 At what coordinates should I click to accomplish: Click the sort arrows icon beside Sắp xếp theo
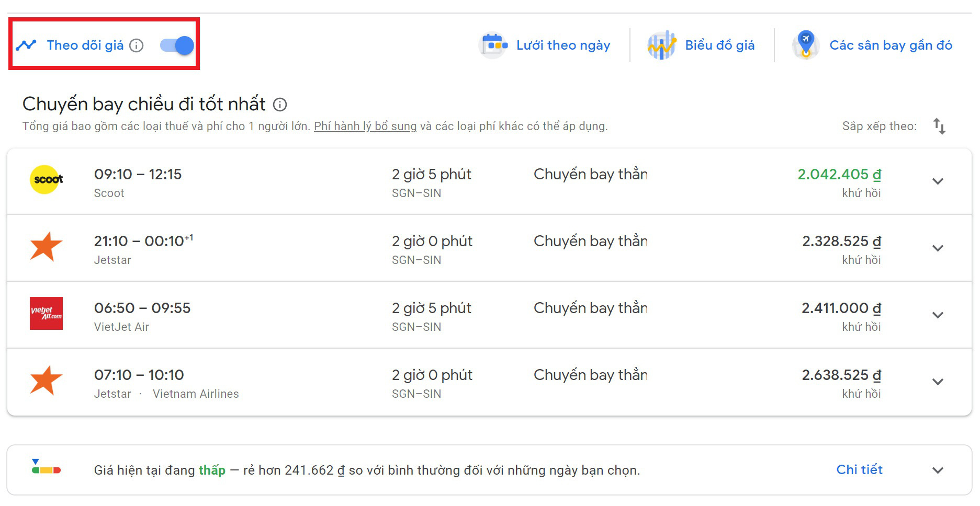coord(939,126)
